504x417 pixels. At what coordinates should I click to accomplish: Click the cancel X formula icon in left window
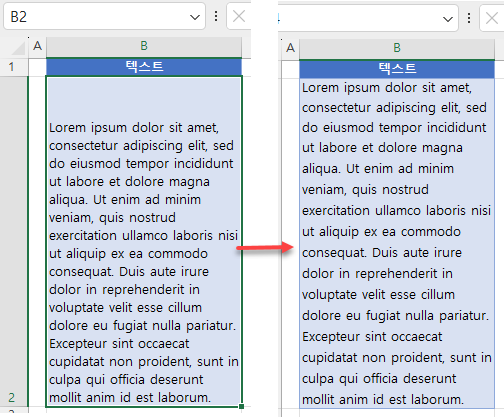point(239,16)
